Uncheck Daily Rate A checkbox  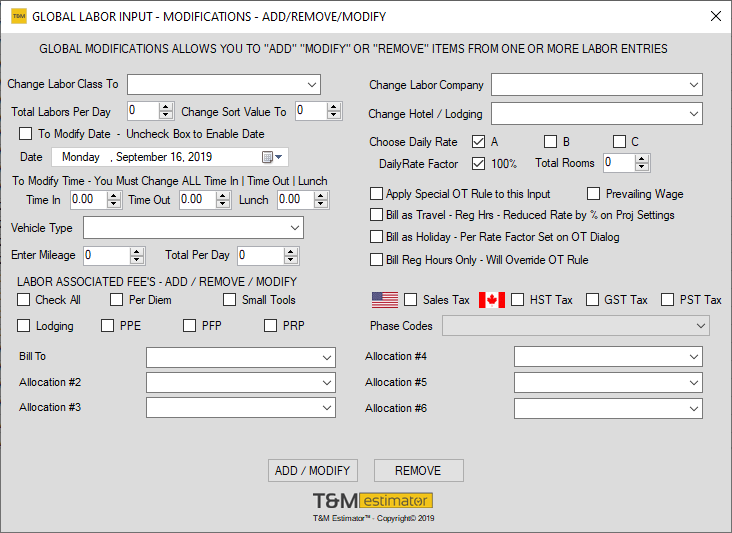(x=479, y=141)
